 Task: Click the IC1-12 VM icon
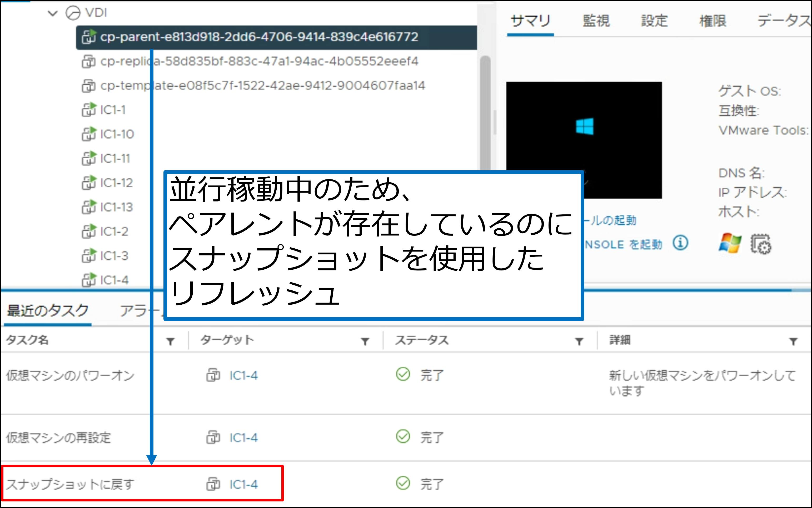(x=89, y=183)
